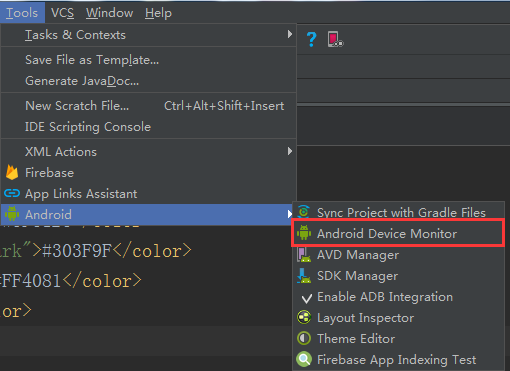Open the VCS menu

coord(62,13)
